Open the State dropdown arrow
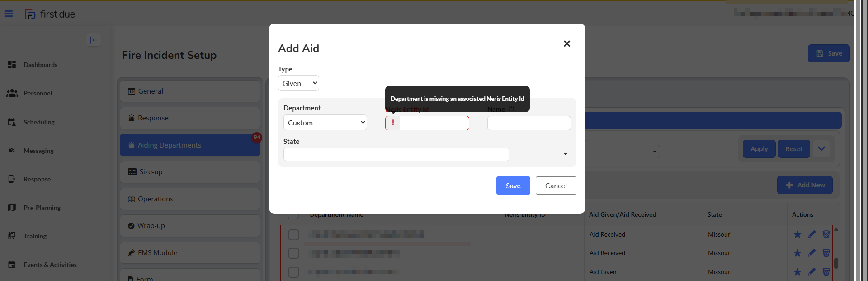The image size is (868, 281). click(565, 154)
